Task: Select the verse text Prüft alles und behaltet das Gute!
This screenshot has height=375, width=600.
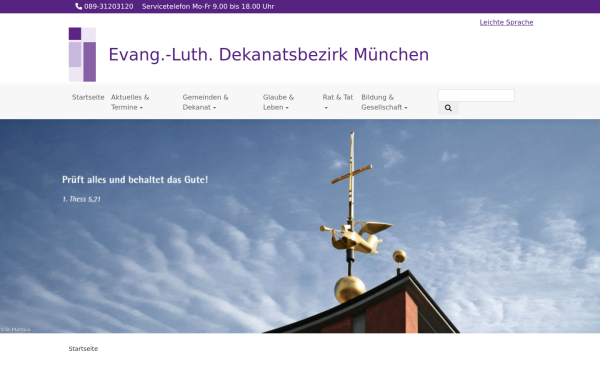Action: point(135,179)
